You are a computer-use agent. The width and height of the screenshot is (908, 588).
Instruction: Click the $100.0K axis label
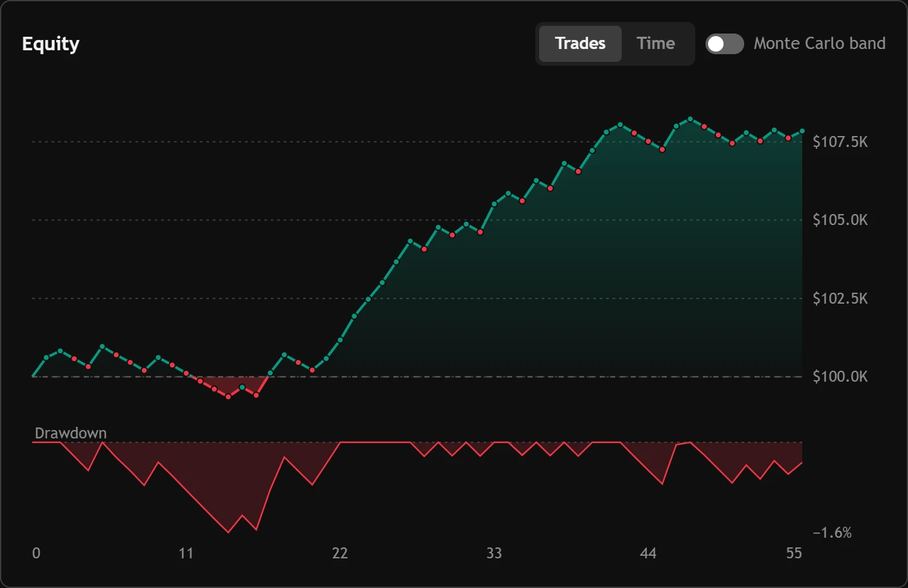840,377
